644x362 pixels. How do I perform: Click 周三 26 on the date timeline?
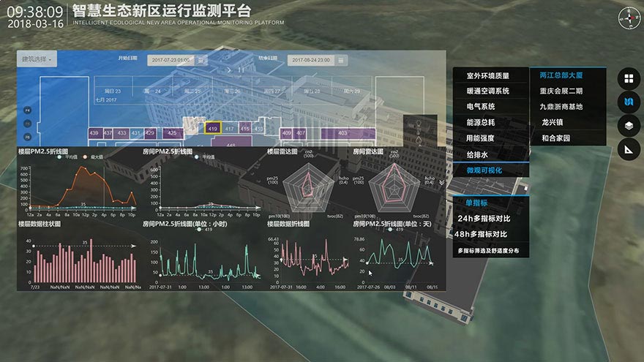tap(232, 91)
